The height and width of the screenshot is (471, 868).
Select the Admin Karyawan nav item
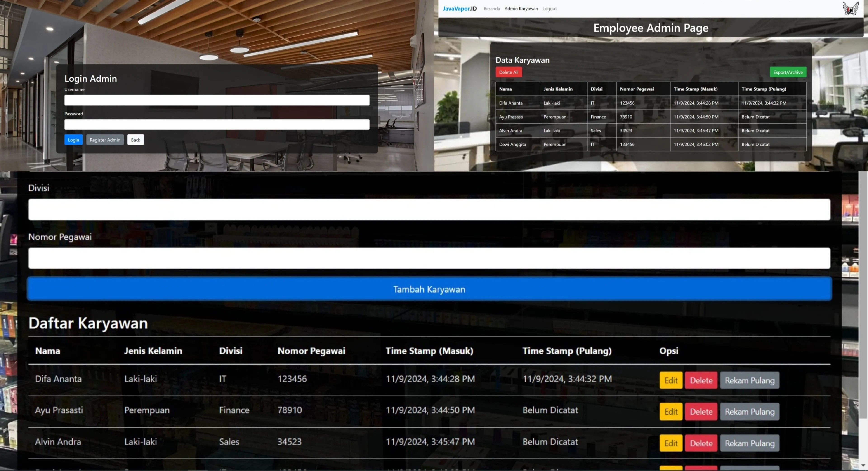point(521,8)
